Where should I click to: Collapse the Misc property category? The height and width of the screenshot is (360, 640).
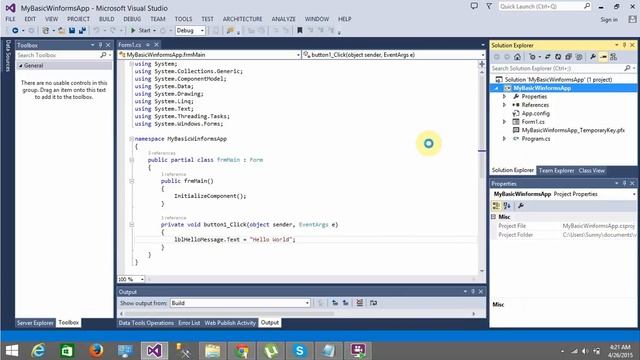pos(493,217)
